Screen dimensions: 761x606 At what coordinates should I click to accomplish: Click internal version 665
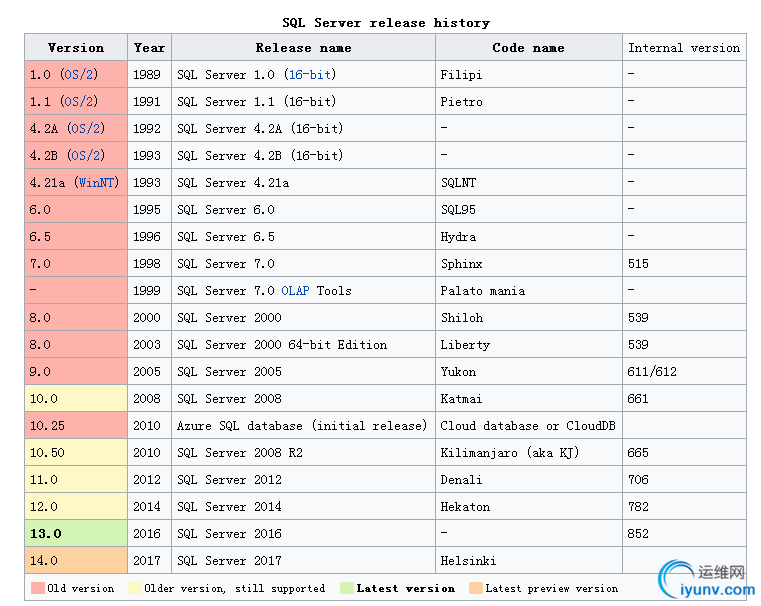[638, 453]
